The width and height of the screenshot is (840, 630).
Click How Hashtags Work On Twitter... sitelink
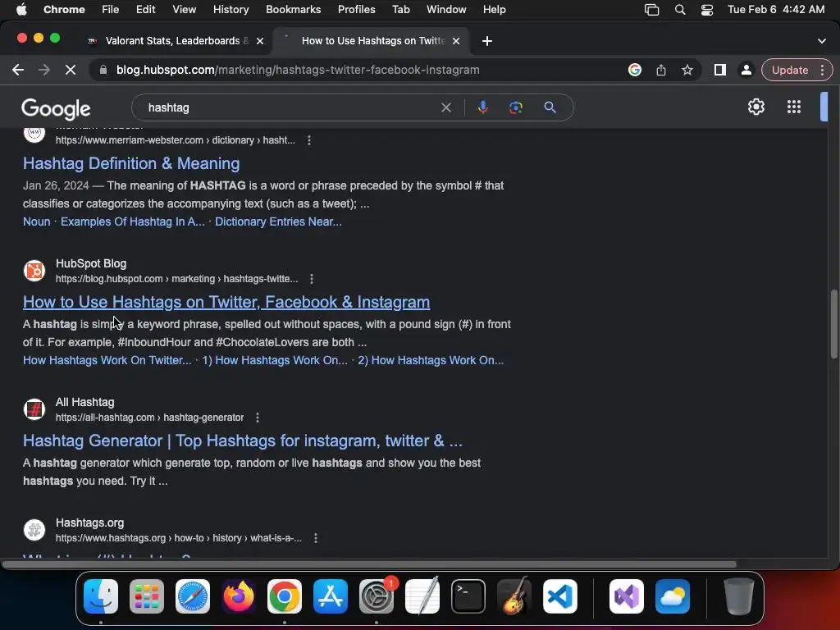point(107,361)
